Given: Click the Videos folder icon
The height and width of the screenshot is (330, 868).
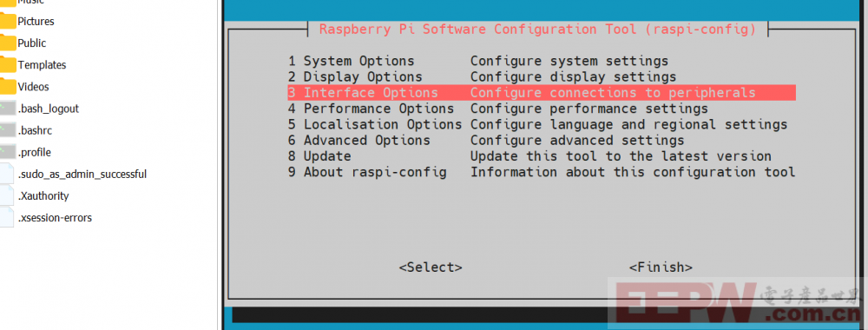Looking at the screenshot, I should (7, 86).
